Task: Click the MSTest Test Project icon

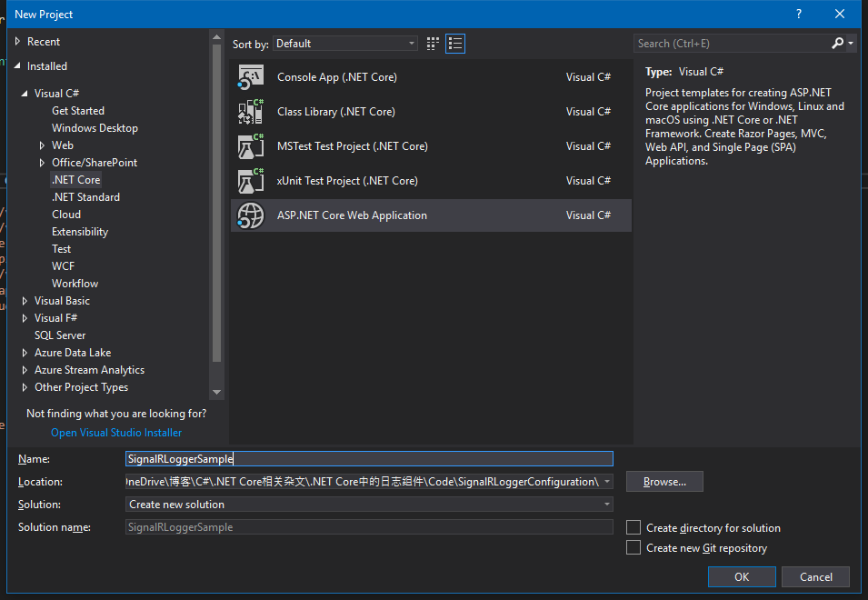Action: click(251, 146)
